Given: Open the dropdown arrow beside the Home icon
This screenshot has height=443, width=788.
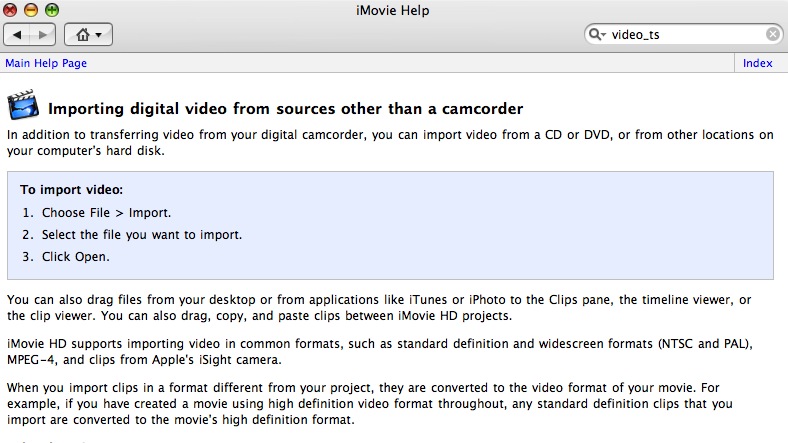Looking at the screenshot, I should click(x=98, y=35).
